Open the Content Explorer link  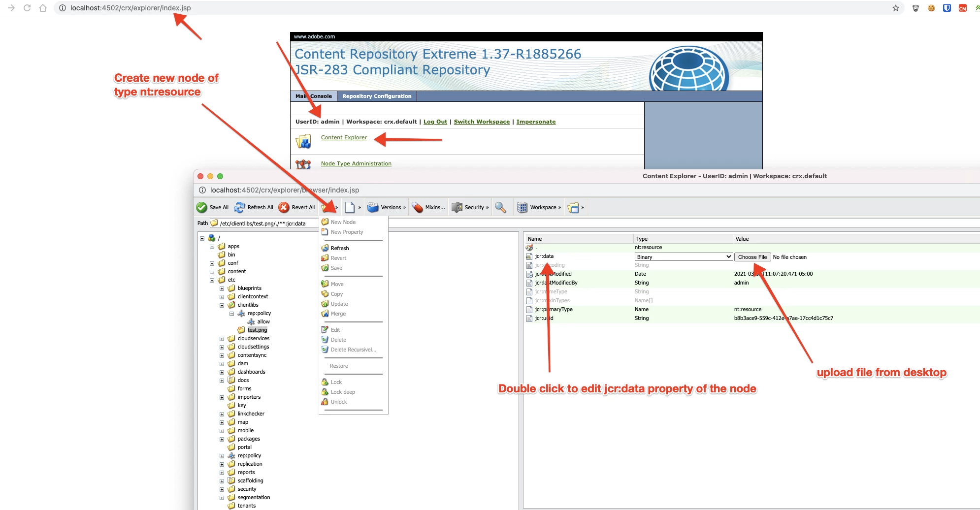tap(344, 137)
